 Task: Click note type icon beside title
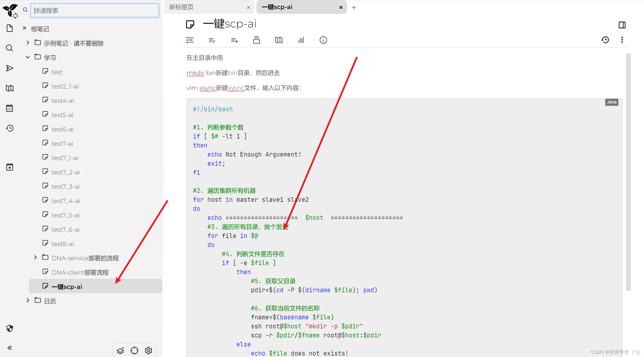click(x=190, y=24)
